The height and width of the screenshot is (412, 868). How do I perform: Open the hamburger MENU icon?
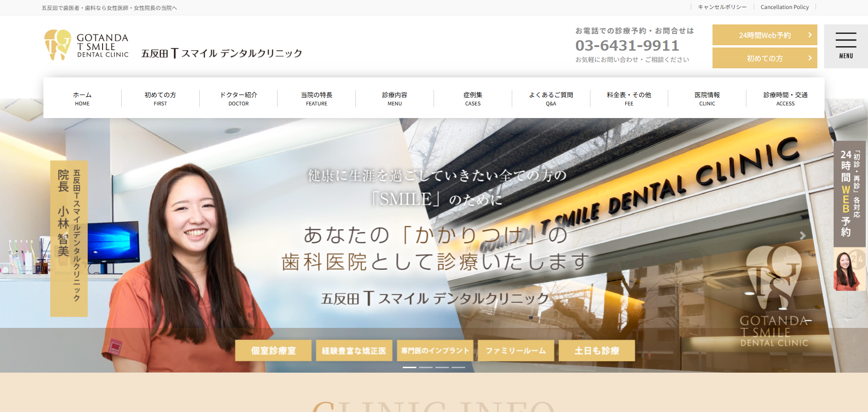click(845, 46)
